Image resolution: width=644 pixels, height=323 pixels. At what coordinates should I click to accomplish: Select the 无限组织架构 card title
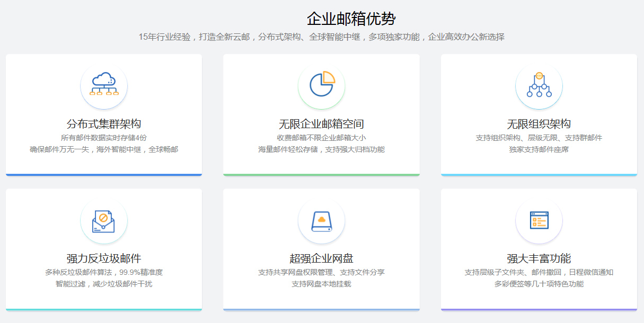tap(539, 124)
